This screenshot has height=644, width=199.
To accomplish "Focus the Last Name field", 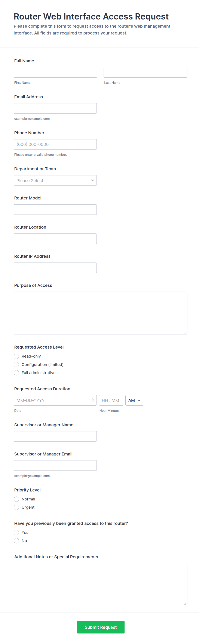I will tap(145, 72).
